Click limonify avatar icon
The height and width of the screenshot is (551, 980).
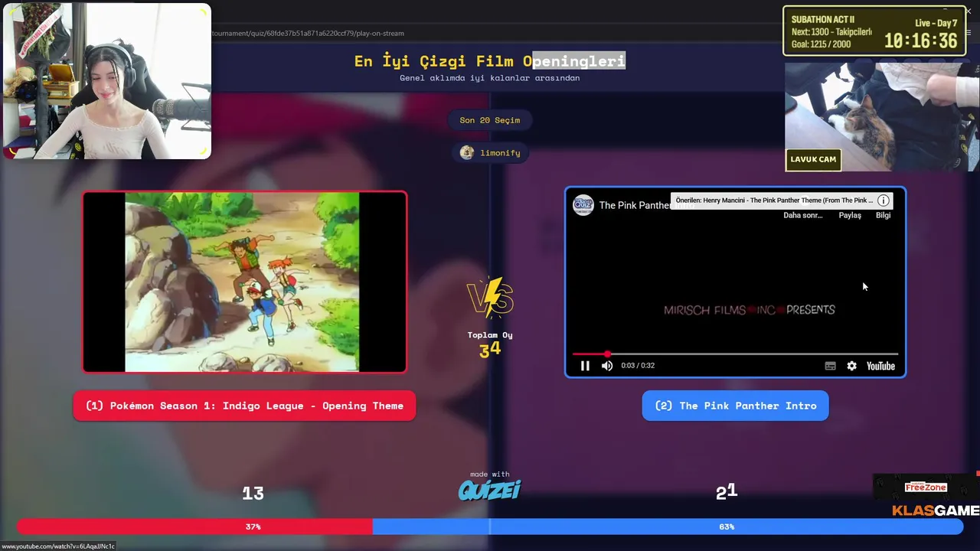(x=467, y=152)
